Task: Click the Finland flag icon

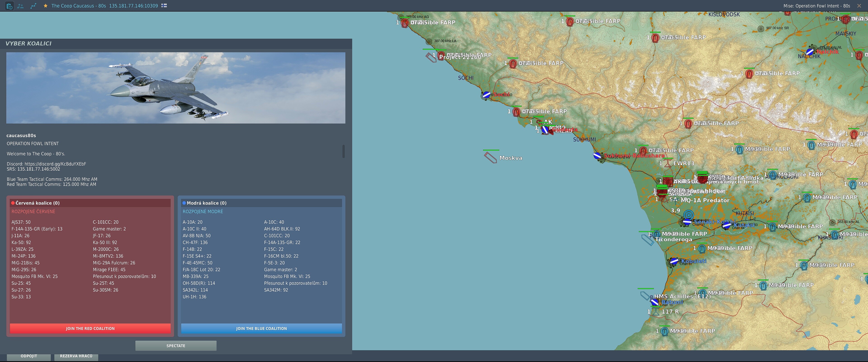Action: click(164, 5)
